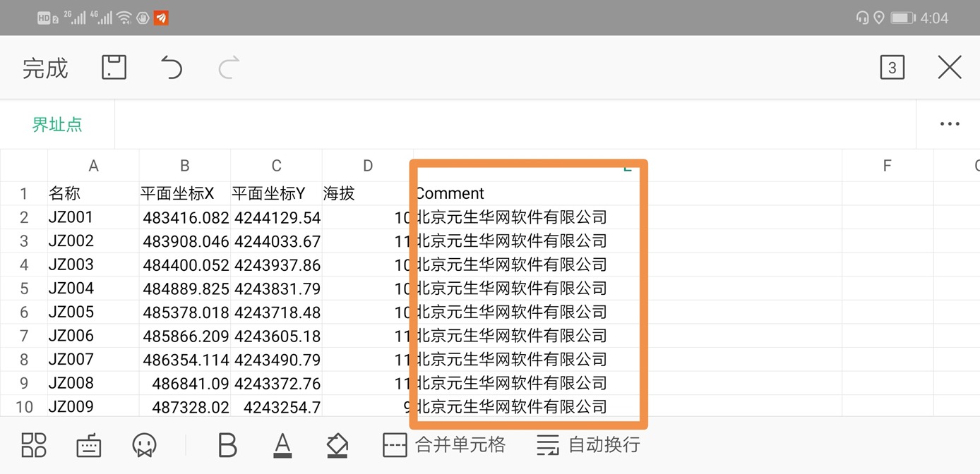Open the tools grid icon
980x474 pixels.
33,445
